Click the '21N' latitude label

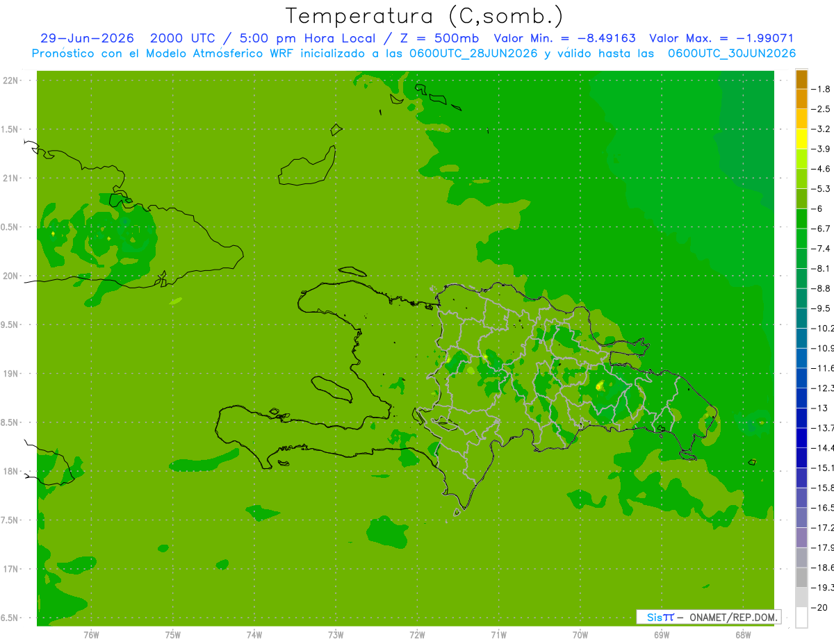(x=12, y=178)
